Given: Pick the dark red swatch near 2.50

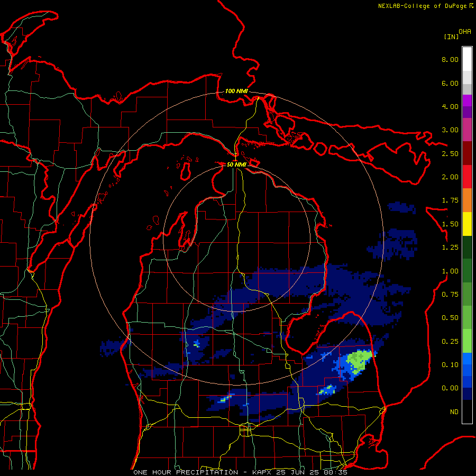Looking at the screenshot, I should tap(467, 153).
